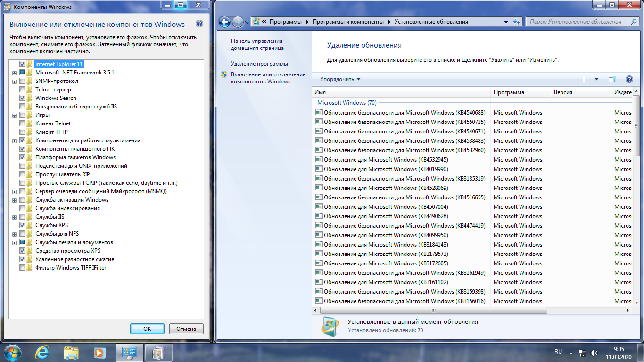Click the folder icon beside Службы XPS
The image size is (644, 362).
(x=30, y=225)
